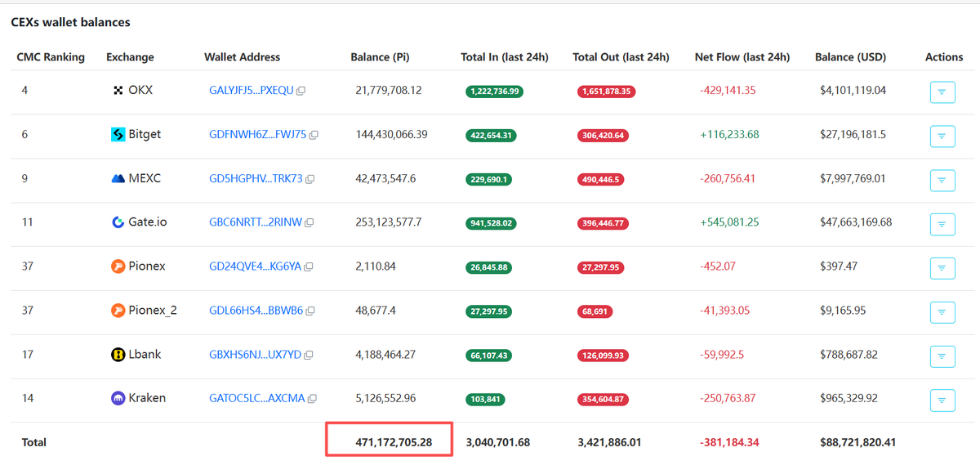980x461 pixels.
Task: Select total out value 3,421,886.01
Action: (x=609, y=442)
